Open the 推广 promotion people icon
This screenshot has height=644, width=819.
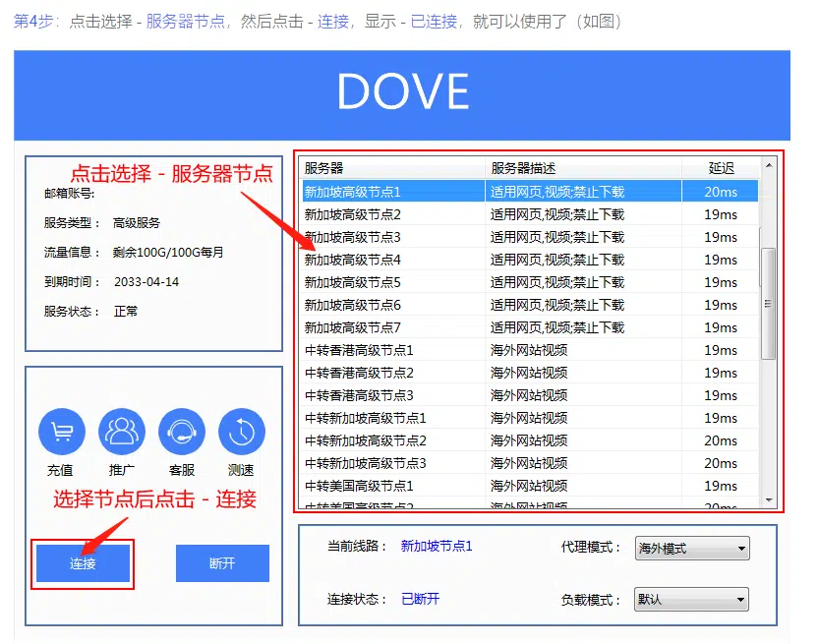[122, 432]
